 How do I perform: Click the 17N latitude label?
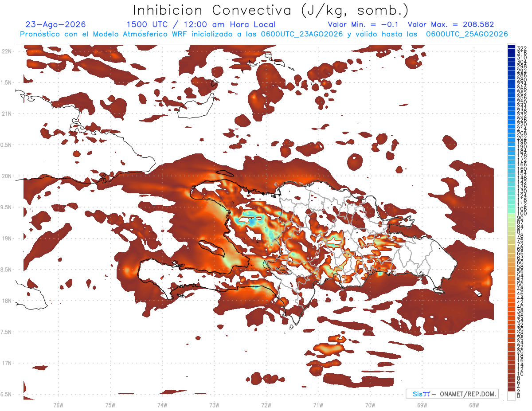[x=6, y=363]
